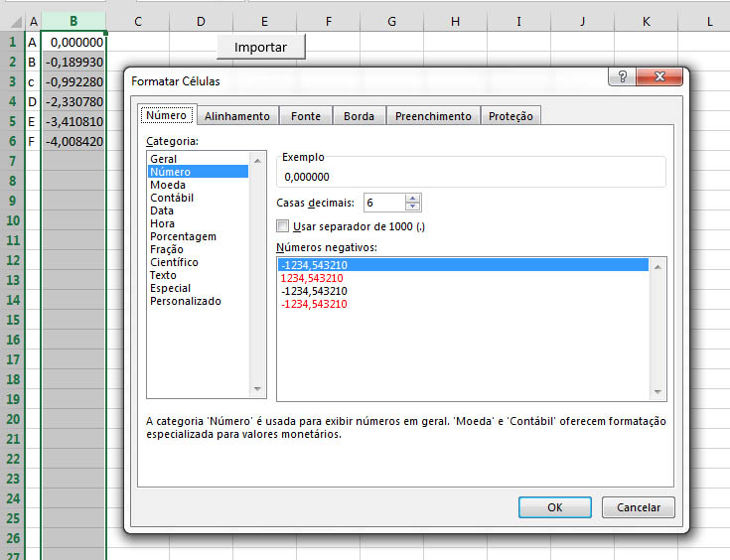730x560 pixels.
Task: Click the Importar button on sheet
Action: pyautogui.click(x=260, y=47)
